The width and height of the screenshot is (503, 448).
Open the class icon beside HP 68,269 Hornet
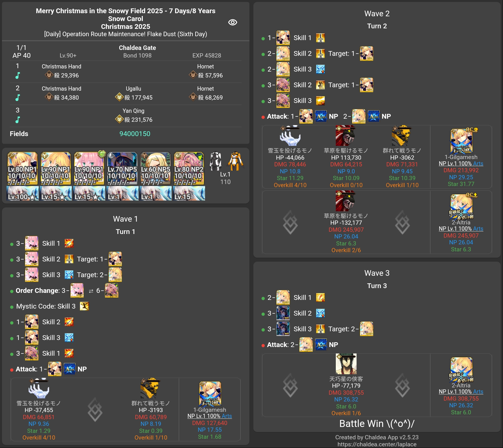[193, 97]
